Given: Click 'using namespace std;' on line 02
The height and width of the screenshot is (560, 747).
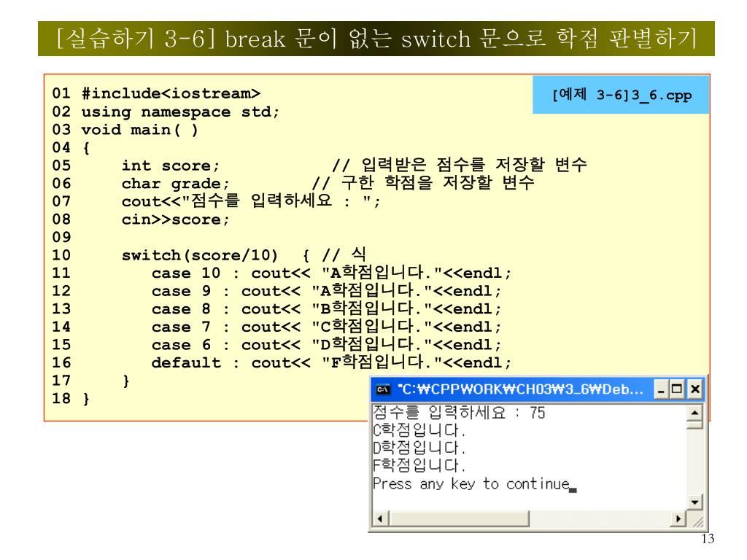Looking at the screenshot, I should point(180,112).
